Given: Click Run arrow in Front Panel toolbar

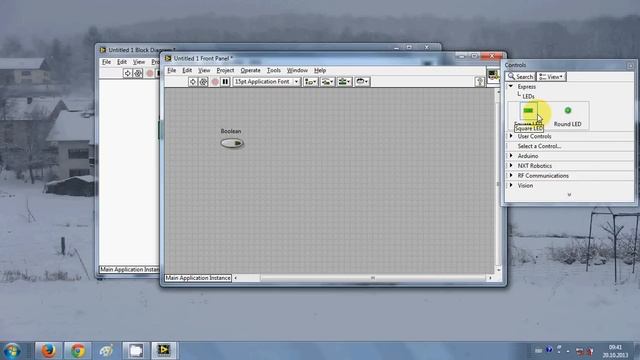Looking at the screenshot, I should pos(193,82).
